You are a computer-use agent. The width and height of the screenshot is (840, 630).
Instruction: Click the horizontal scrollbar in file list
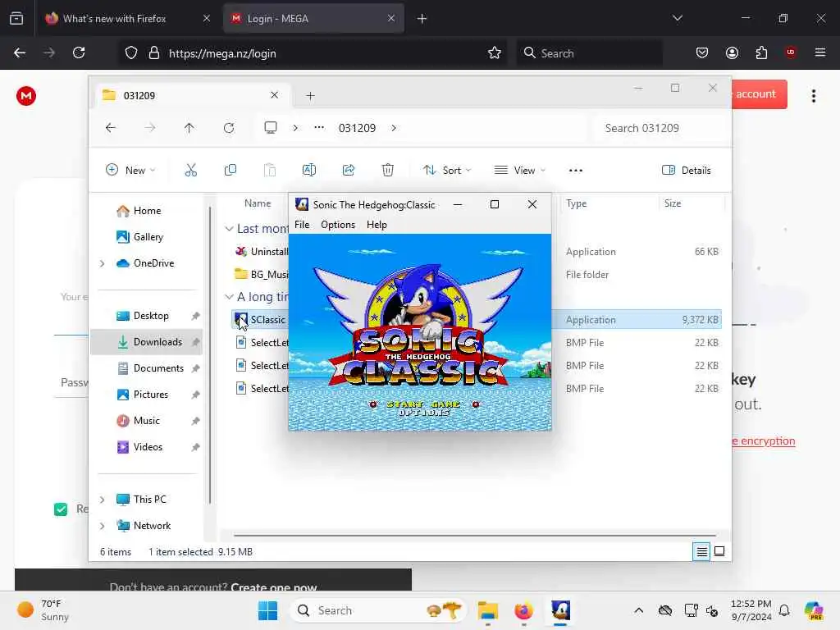tap(475, 535)
